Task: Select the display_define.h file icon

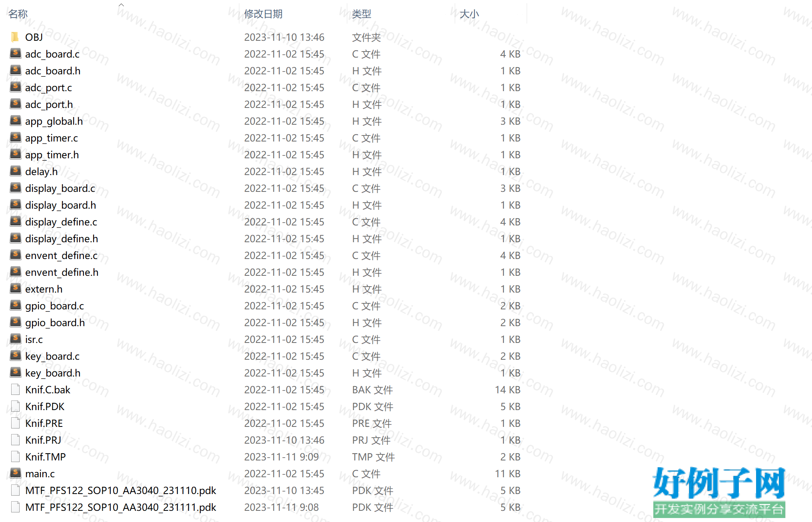Action: tap(15, 238)
